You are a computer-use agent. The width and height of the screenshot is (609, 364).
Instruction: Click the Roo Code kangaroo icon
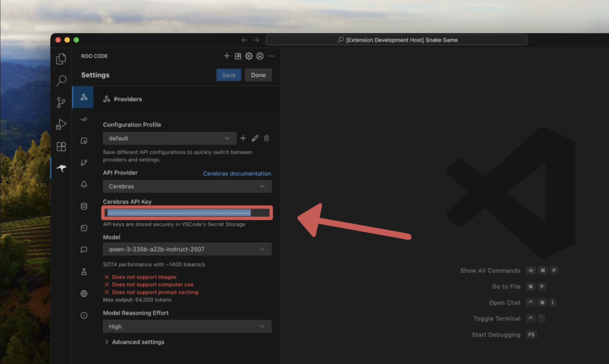click(x=61, y=168)
